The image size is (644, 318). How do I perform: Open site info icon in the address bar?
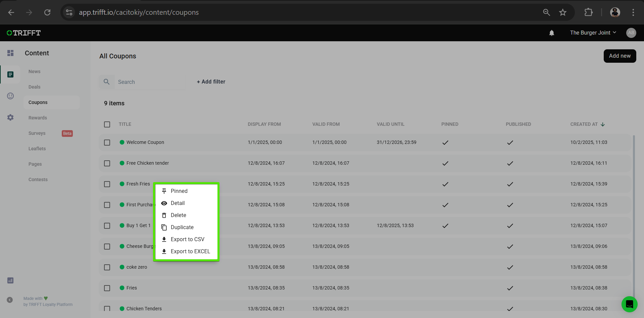pos(69,12)
